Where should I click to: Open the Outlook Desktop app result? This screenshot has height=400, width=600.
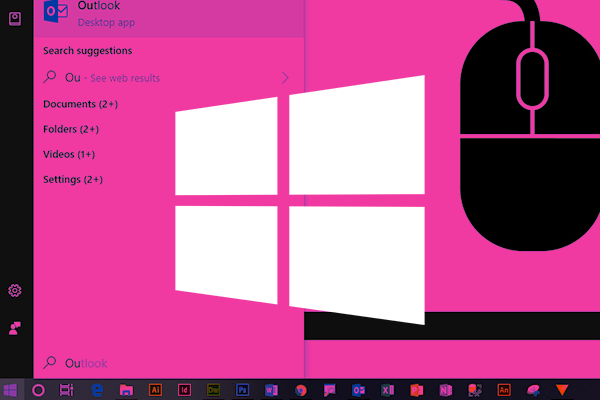[169, 17]
